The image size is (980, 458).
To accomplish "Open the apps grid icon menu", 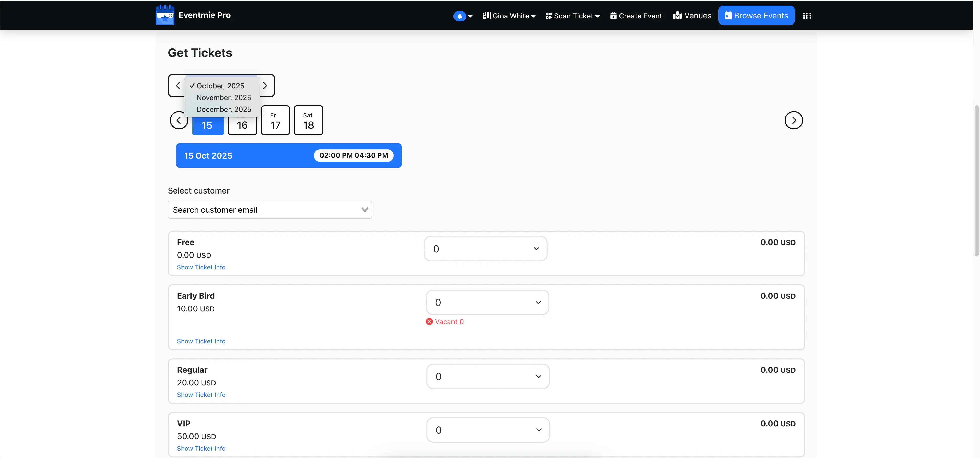I will 807,16.
